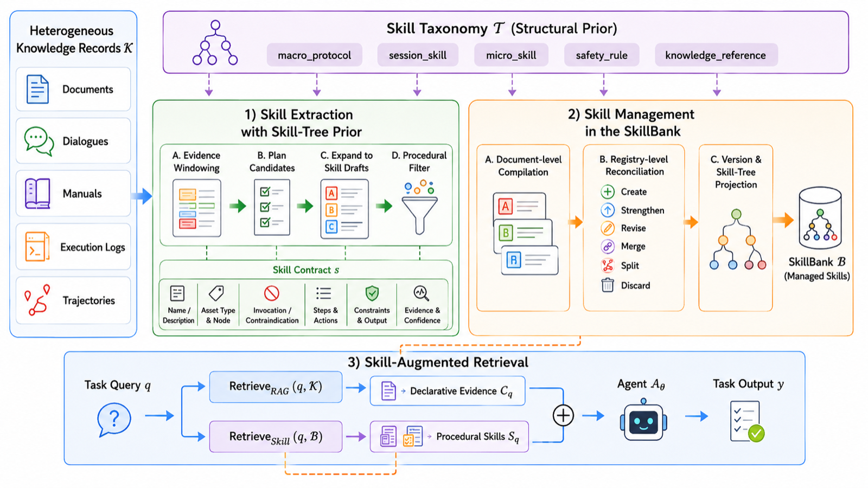Click the '2) Skill Management in the SkillBank' heading
Image resolution: width=868 pixels, height=488 pixels.
coord(632,123)
